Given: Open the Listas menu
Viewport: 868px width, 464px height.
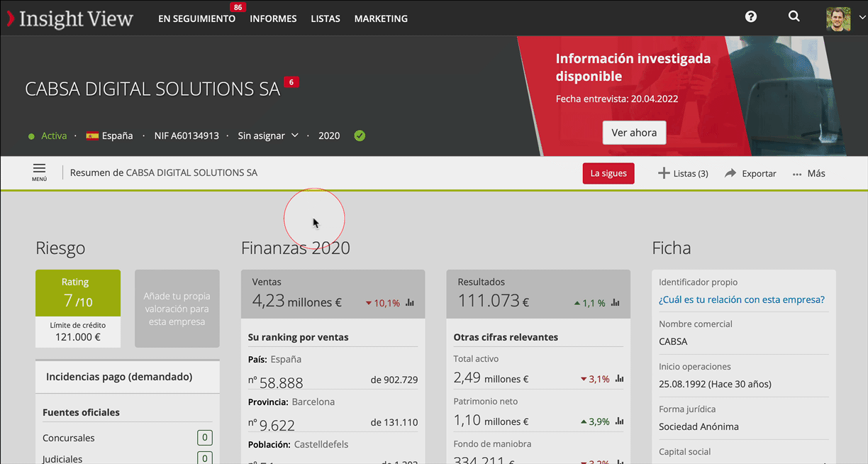Looking at the screenshot, I should click(x=325, y=19).
